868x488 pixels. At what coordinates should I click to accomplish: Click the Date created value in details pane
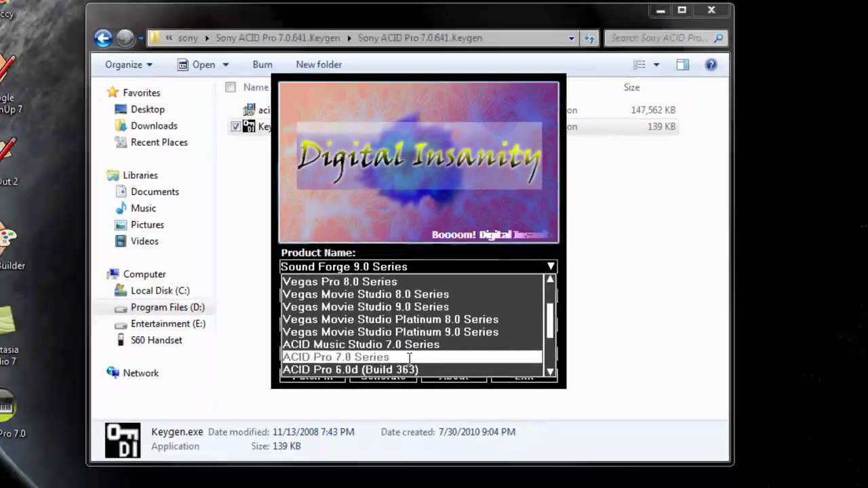click(x=477, y=432)
